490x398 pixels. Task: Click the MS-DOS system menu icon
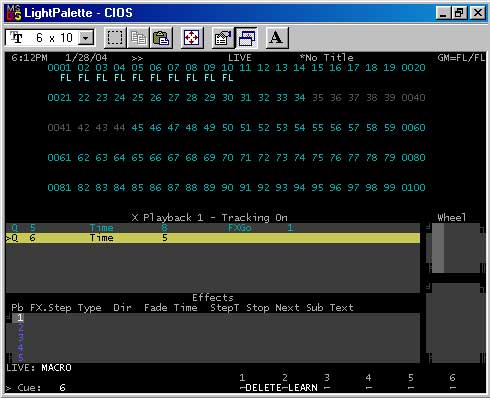pyautogui.click(x=14, y=13)
